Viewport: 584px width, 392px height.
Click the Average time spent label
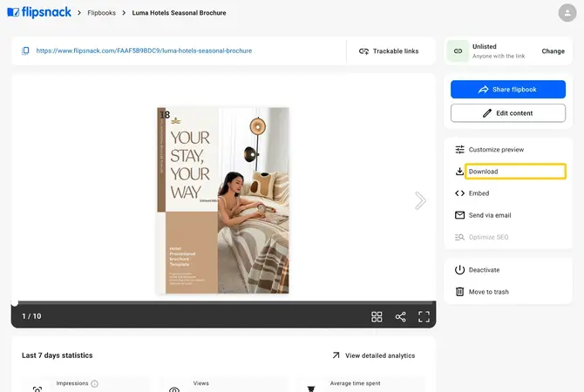click(x=356, y=383)
